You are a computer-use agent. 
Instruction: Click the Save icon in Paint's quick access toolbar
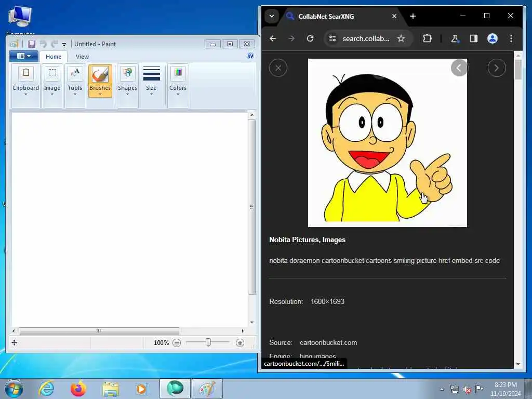(32, 44)
